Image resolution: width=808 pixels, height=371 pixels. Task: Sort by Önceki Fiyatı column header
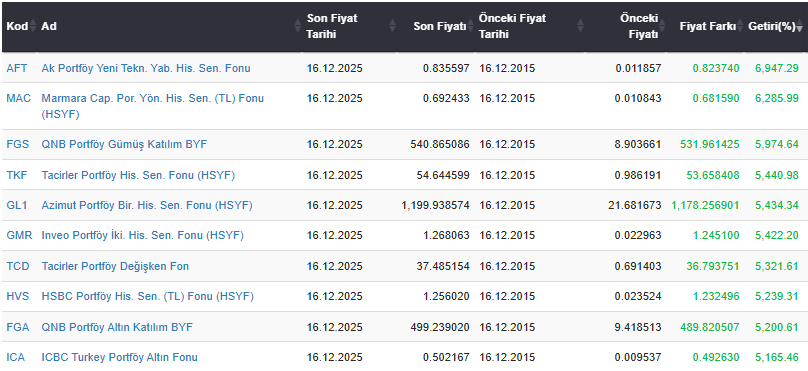pos(626,26)
